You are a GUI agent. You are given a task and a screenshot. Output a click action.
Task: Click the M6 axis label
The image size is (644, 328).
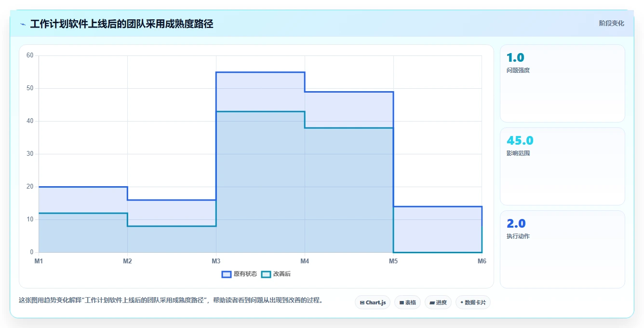pyautogui.click(x=482, y=261)
